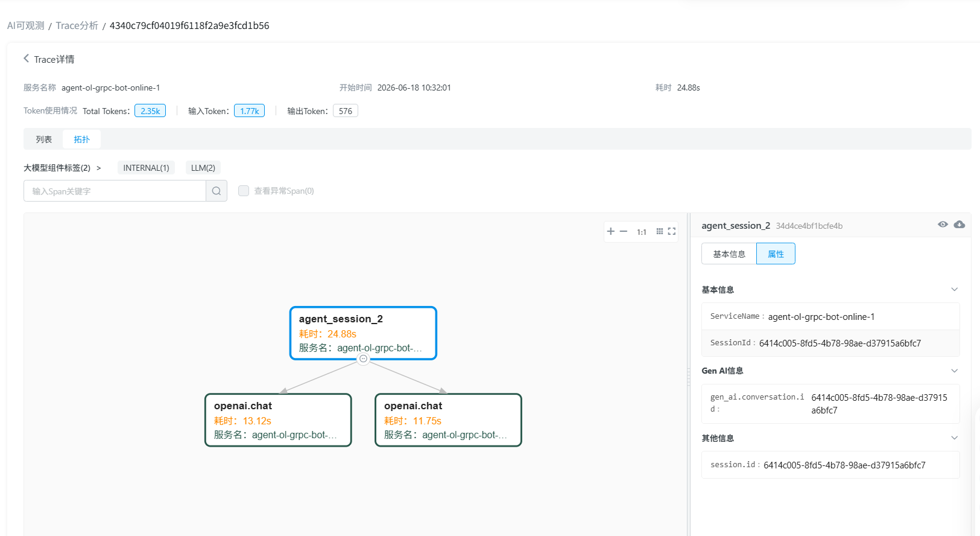The height and width of the screenshot is (536, 980).
Task: Open the Trace分析 breadcrumb link
Action: click(x=77, y=25)
